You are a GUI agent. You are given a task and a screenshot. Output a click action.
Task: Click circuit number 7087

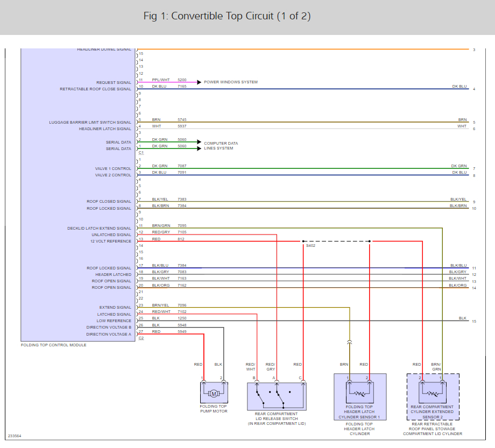pos(182,166)
